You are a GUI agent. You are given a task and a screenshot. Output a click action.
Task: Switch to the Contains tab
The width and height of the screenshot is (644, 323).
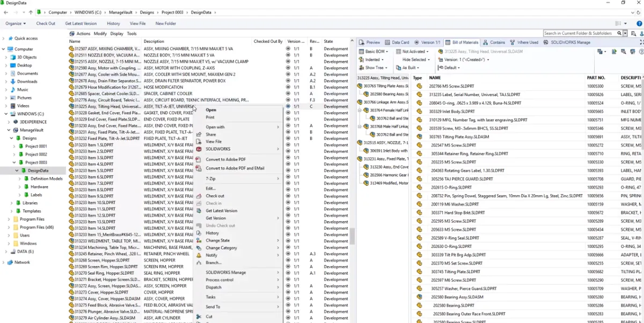point(494,42)
